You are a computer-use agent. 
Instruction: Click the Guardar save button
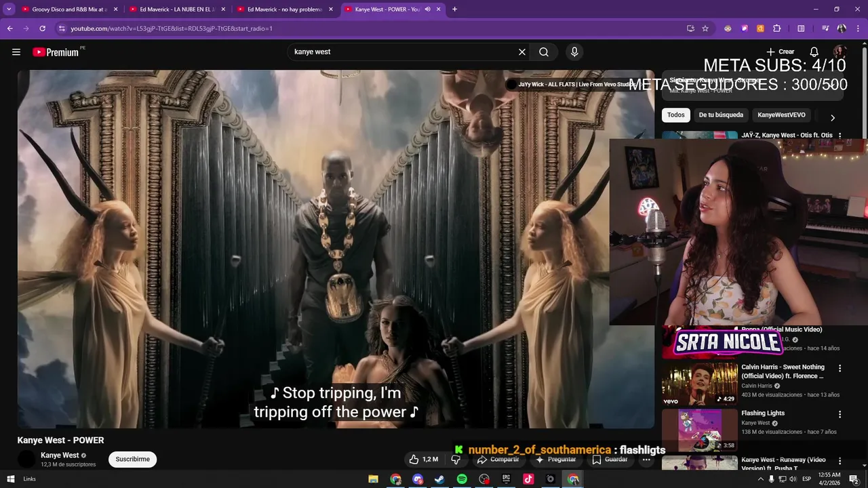(x=610, y=460)
